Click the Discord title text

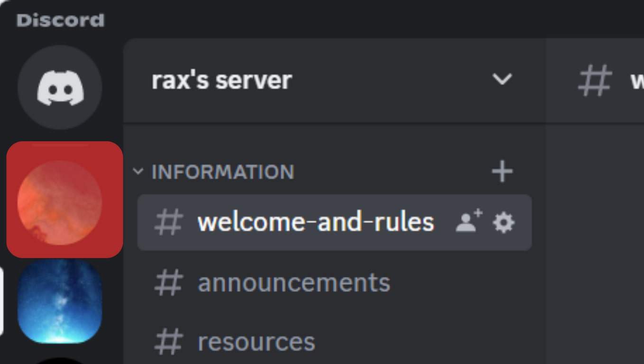(60, 20)
